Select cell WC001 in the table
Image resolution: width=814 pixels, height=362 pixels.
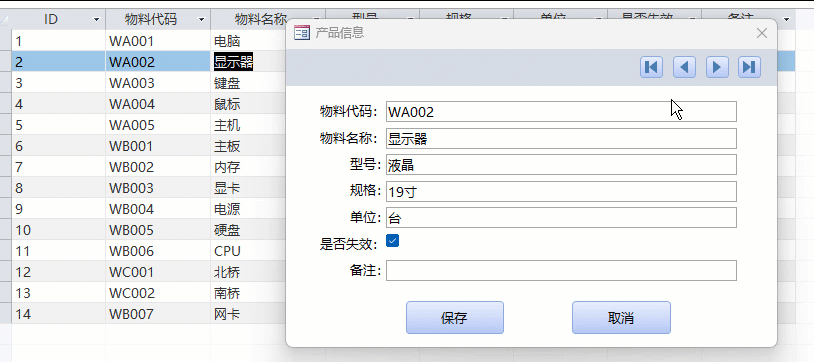(158, 272)
